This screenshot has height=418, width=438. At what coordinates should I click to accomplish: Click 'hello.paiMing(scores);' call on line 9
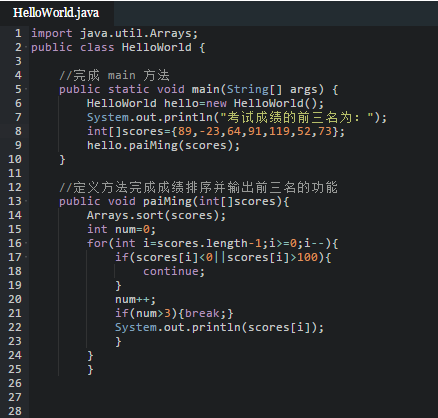pos(163,146)
